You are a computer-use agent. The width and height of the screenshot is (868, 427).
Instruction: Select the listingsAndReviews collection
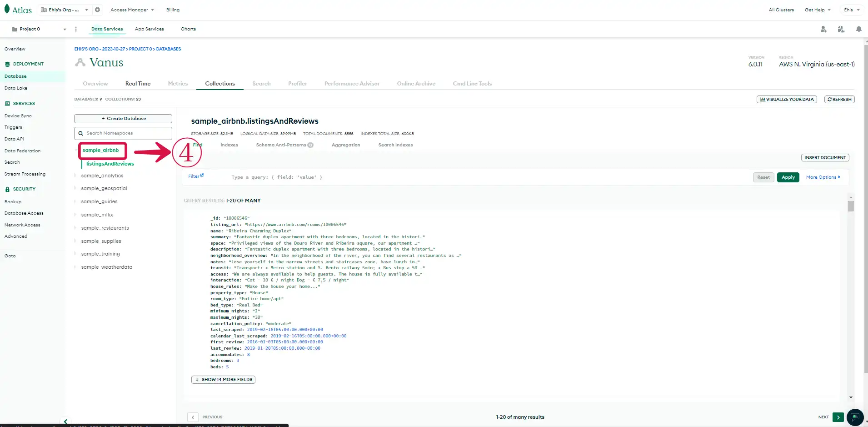[x=110, y=164]
